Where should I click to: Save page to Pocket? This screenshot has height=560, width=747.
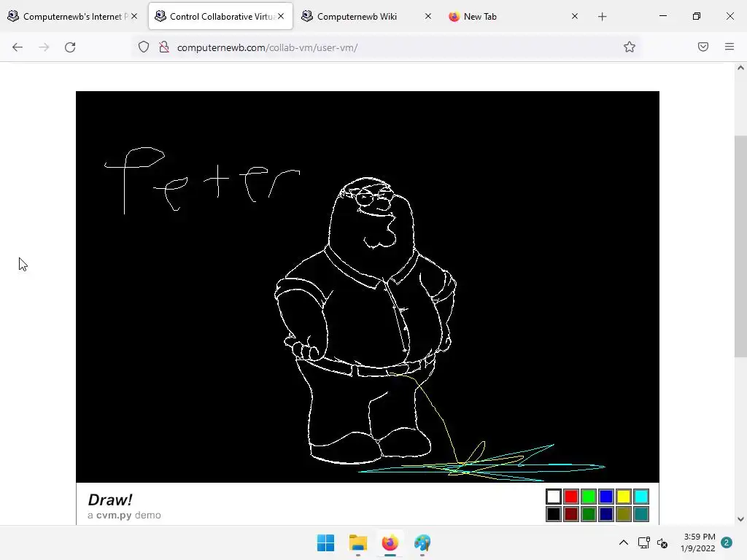[703, 47]
